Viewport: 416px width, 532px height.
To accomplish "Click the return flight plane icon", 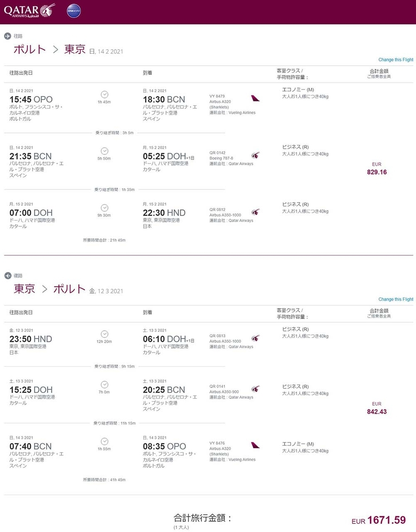I will coord(7,276).
